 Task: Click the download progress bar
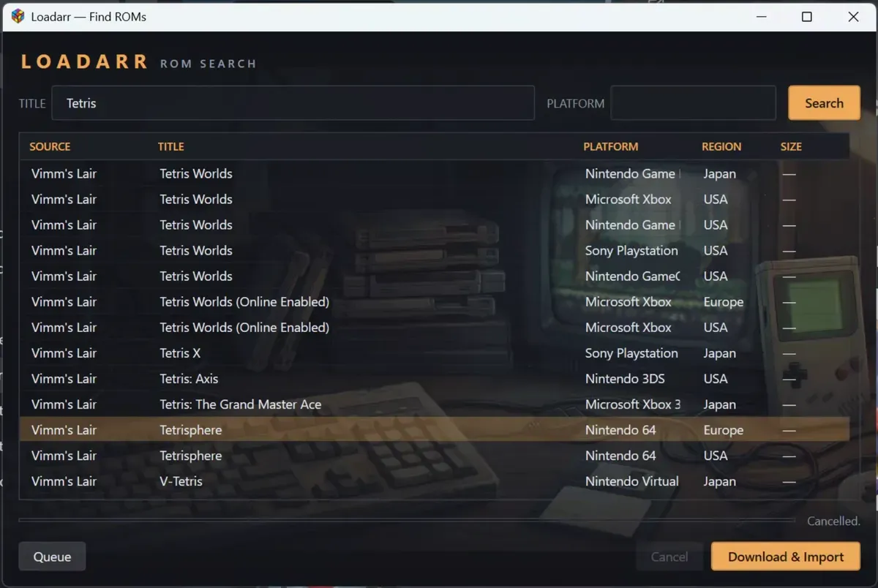pos(407,520)
